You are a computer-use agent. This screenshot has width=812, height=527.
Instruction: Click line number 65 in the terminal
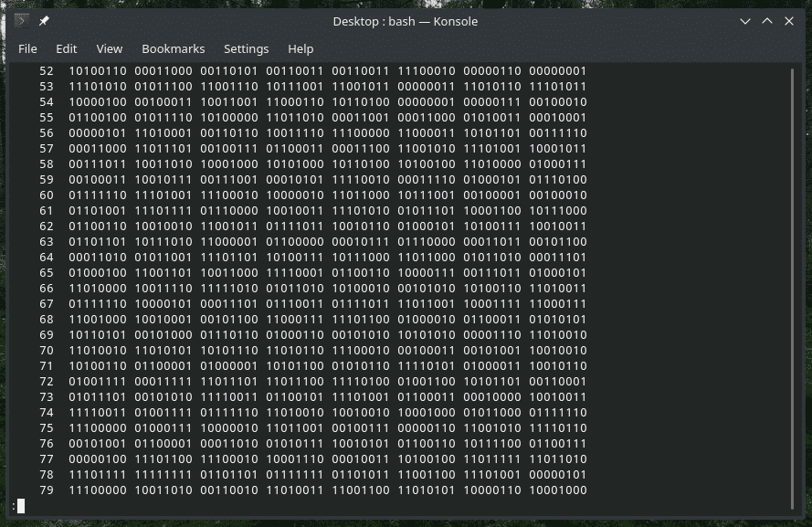[47, 273]
